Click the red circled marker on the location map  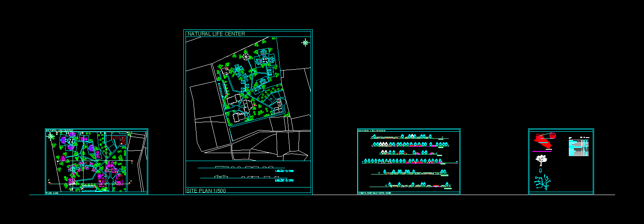pyautogui.click(x=552, y=135)
